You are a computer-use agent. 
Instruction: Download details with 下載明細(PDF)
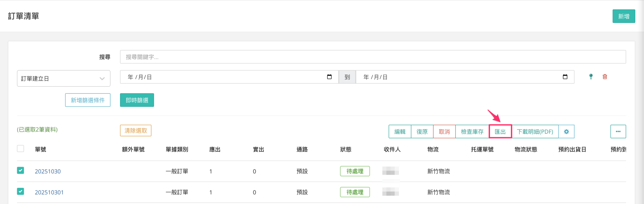(535, 132)
